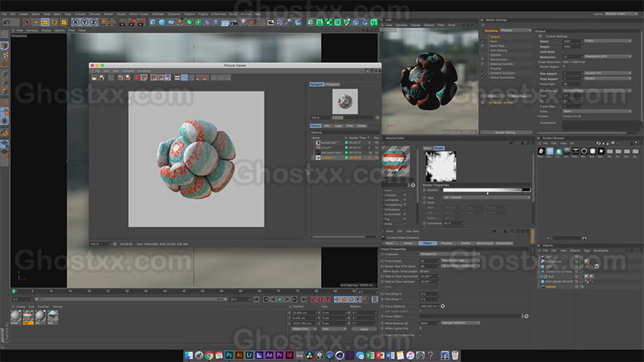Toggle the Z axis lock

tap(93, 22)
